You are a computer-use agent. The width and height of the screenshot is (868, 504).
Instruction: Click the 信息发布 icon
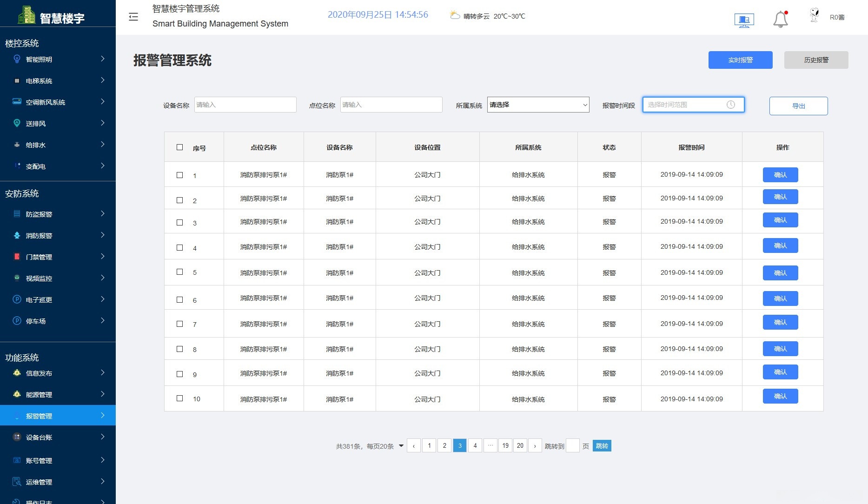[x=17, y=373]
